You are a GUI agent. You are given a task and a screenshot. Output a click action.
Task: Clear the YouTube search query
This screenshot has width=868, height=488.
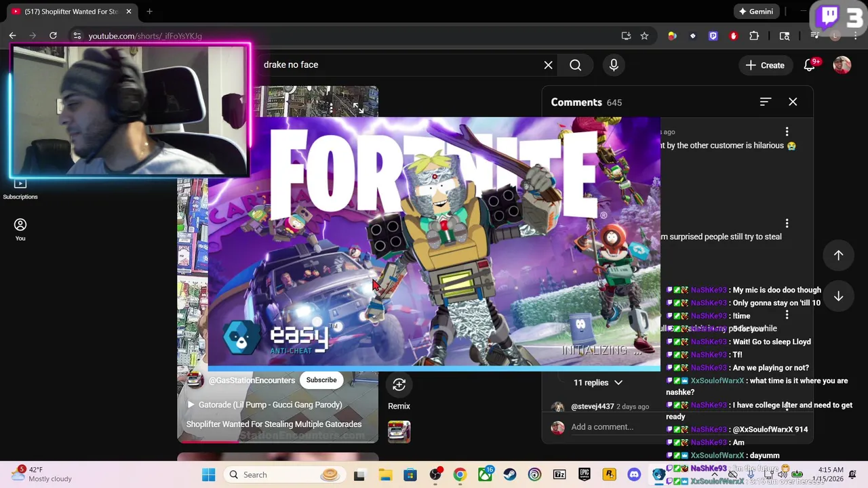point(548,65)
